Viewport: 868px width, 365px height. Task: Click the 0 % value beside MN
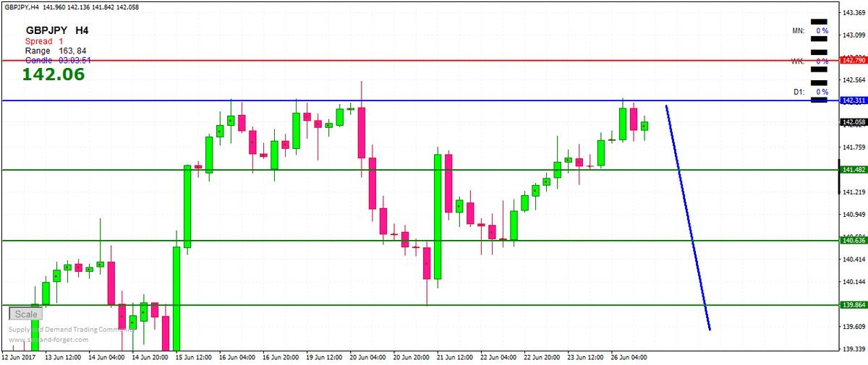pyautogui.click(x=822, y=31)
